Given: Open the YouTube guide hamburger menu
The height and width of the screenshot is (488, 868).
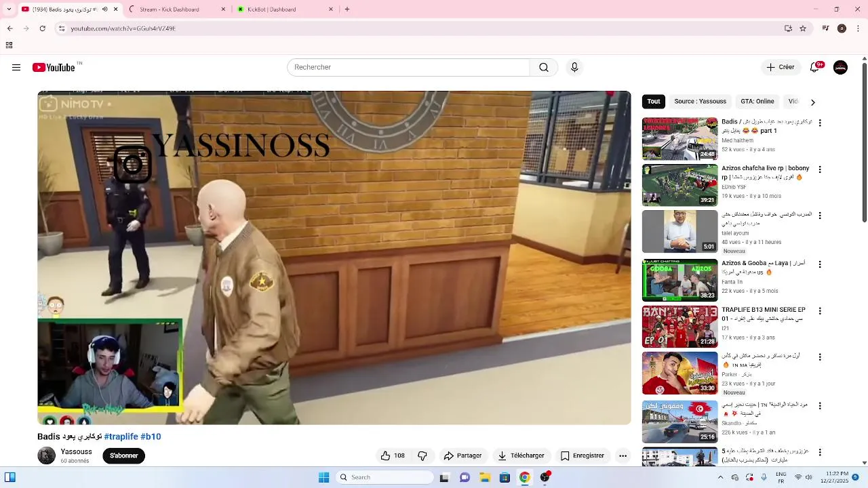Looking at the screenshot, I should (16, 67).
